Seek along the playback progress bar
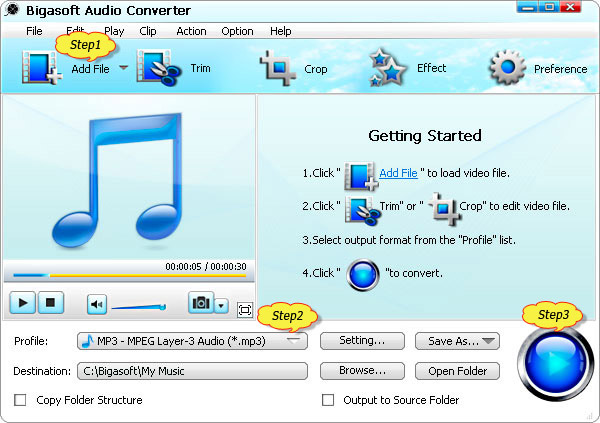This screenshot has height=423, width=600. [129, 275]
